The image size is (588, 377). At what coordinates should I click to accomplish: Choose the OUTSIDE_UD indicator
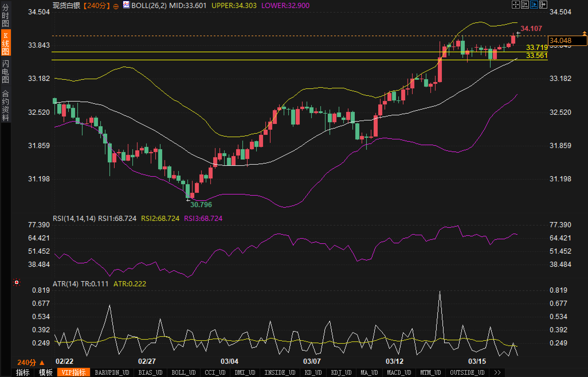(x=467, y=372)
